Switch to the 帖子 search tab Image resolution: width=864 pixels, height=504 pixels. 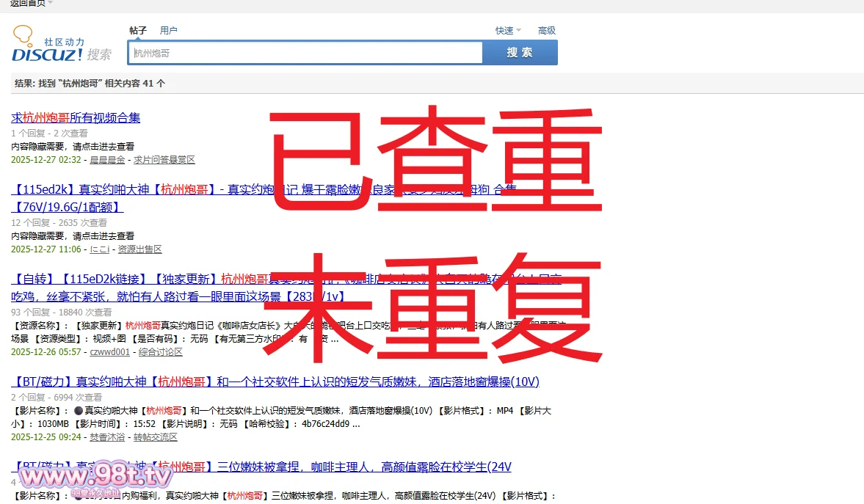(138, 31)
